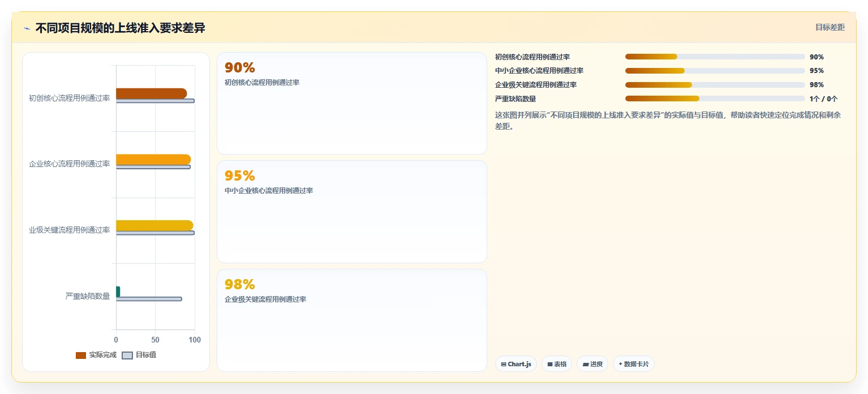The image size is (868, 394).
Task: Click the lightning icon beside the header title
Action: [27, 28]
